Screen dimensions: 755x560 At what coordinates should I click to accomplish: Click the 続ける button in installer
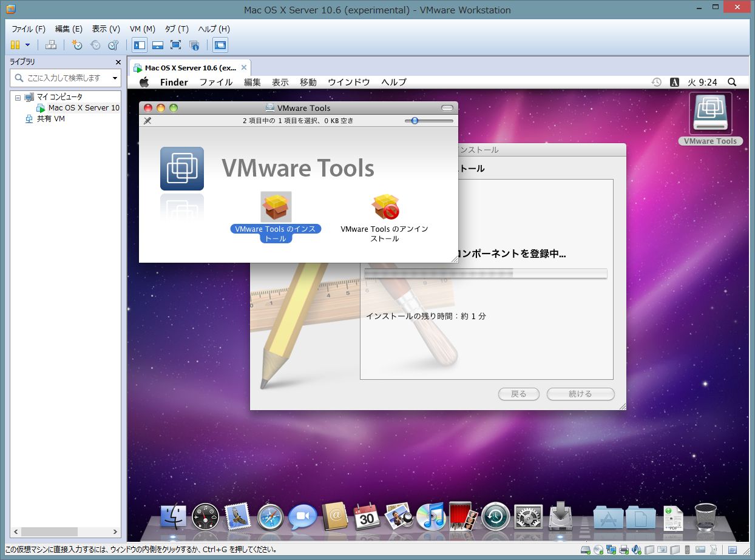point(580,394)
